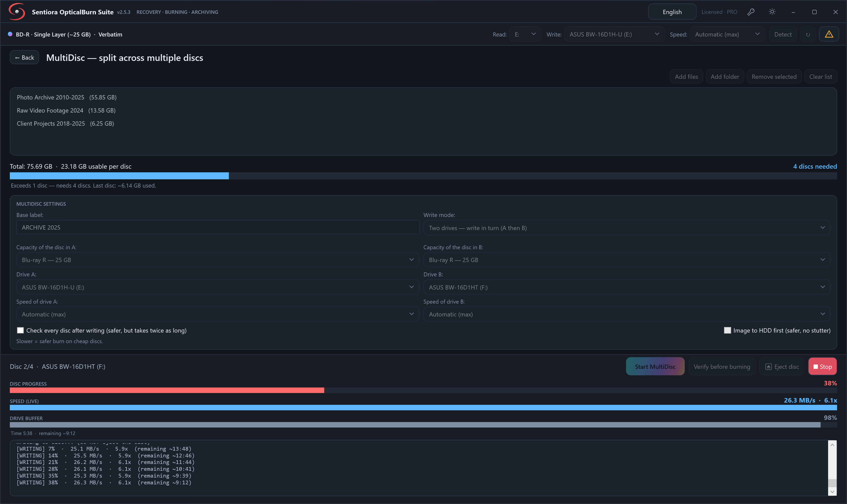Click Start MultiDisc
847x504 pixels.
[655, 367]
